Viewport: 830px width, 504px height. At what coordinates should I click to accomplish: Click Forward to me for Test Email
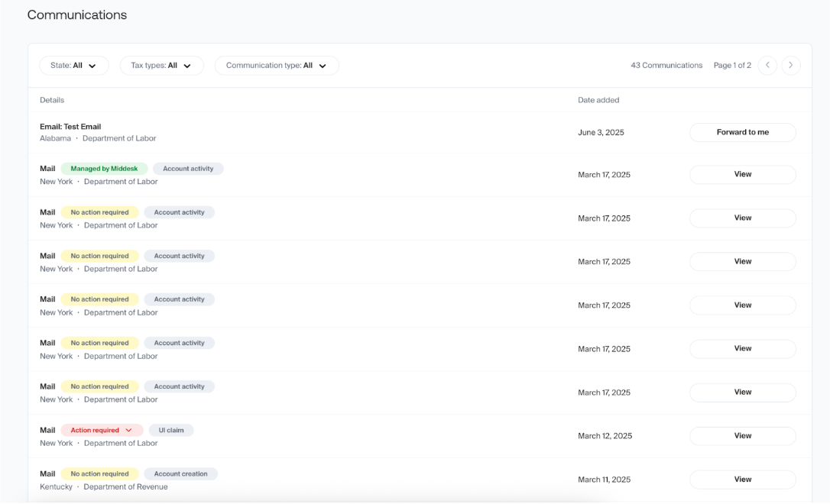742,133
